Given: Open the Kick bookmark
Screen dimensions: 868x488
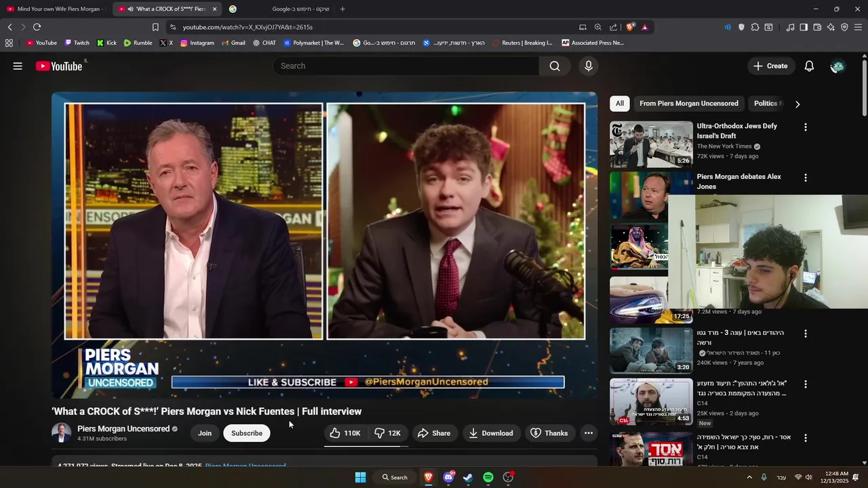Looking at the screenshot, I should tap(106, 43).
